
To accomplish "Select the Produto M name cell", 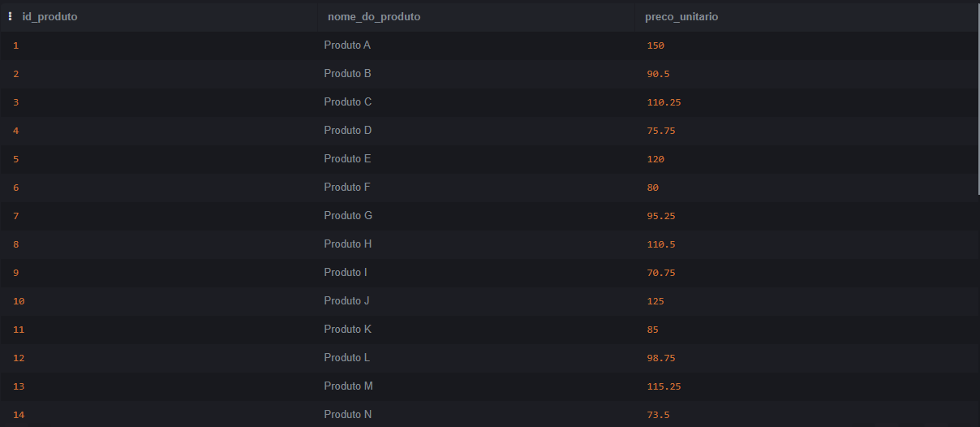I will (x=348, y=386).
